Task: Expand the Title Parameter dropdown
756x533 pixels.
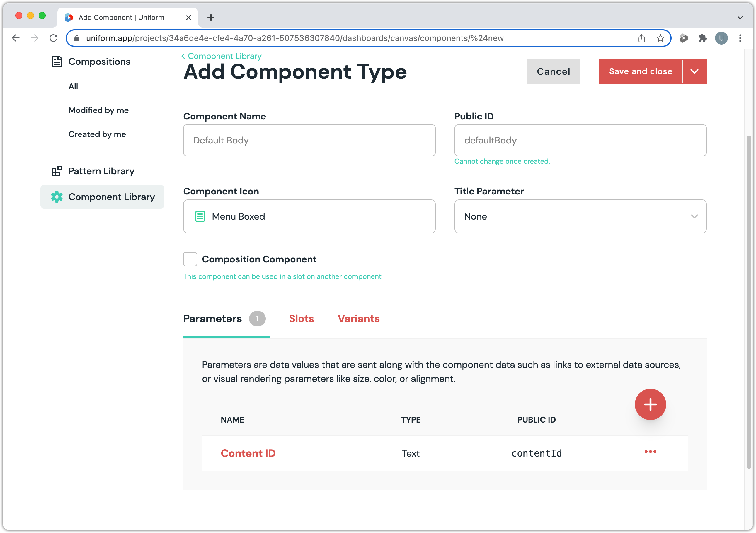Action: point(580,216)
